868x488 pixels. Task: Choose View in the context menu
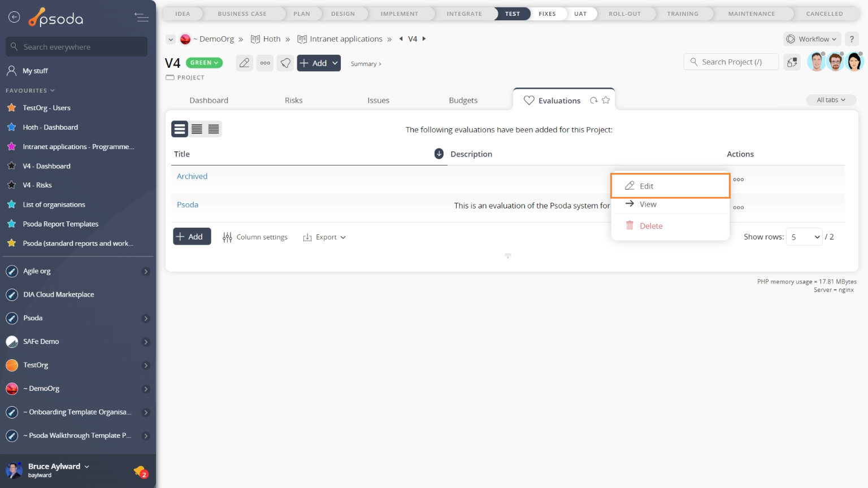[670, 204]
